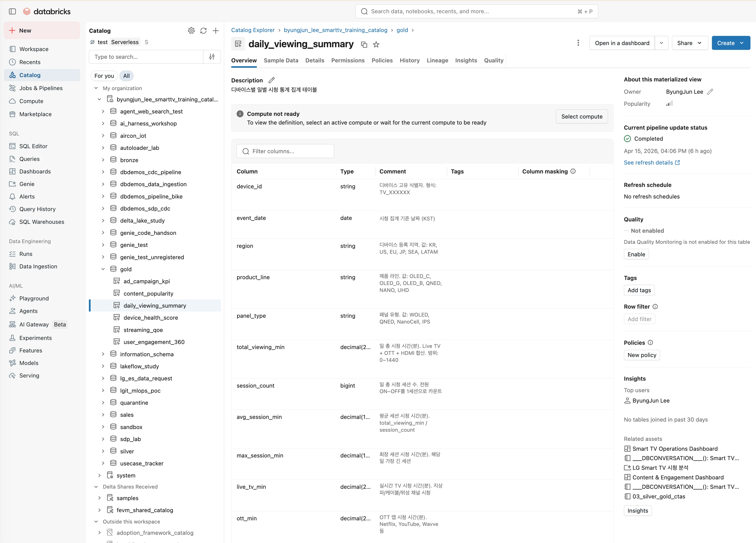Viewport: 756px width, 543px height.
Task: Star daily_viewing_summary as favorite
Action: (376, 44)
